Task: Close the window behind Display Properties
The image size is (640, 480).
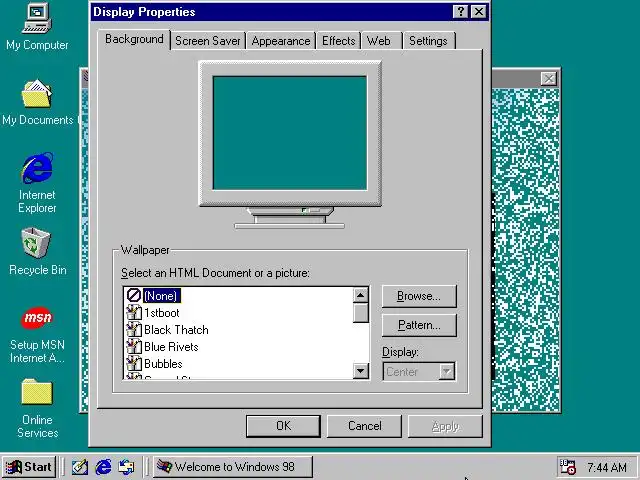Action: pyautogui.click(x=549, y=78)
